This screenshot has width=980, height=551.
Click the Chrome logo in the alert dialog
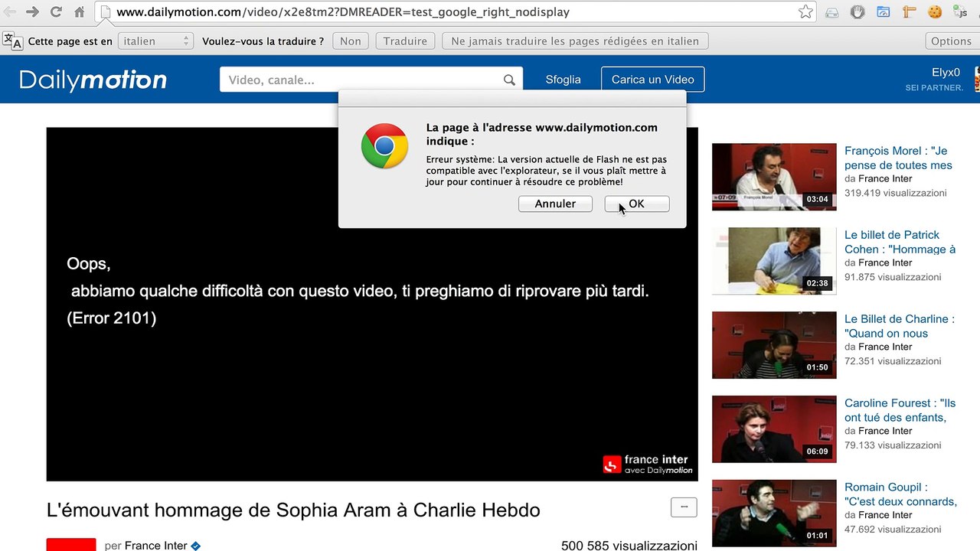384,145
